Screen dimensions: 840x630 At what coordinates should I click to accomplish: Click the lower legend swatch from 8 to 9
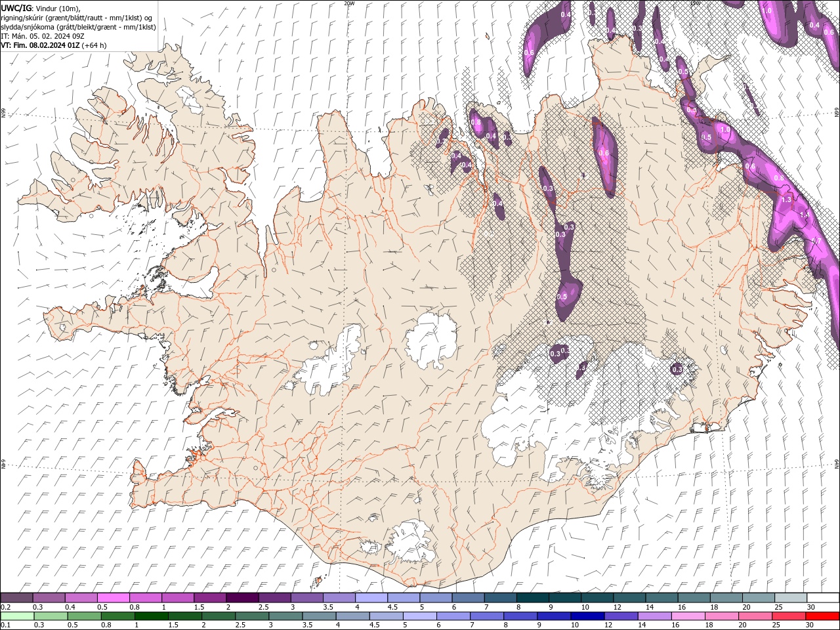click(x=520, y=616)
